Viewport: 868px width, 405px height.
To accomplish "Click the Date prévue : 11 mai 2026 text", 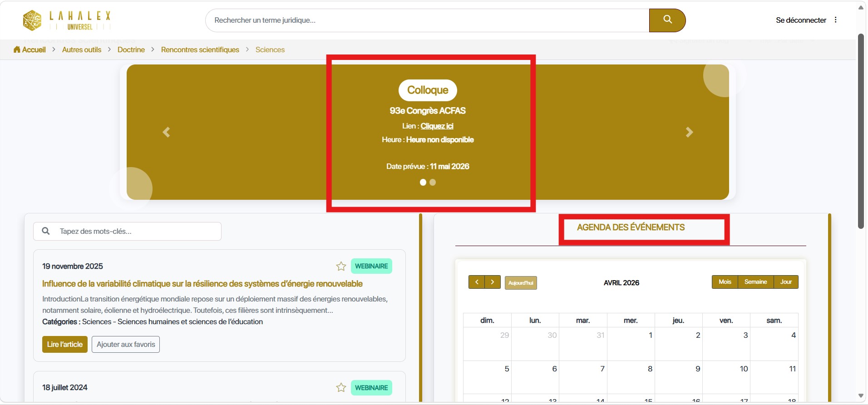I will coord(428,166).
